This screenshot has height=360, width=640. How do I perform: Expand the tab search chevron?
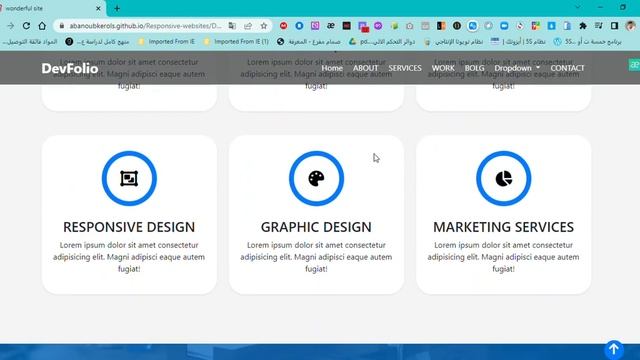point(578,7)
